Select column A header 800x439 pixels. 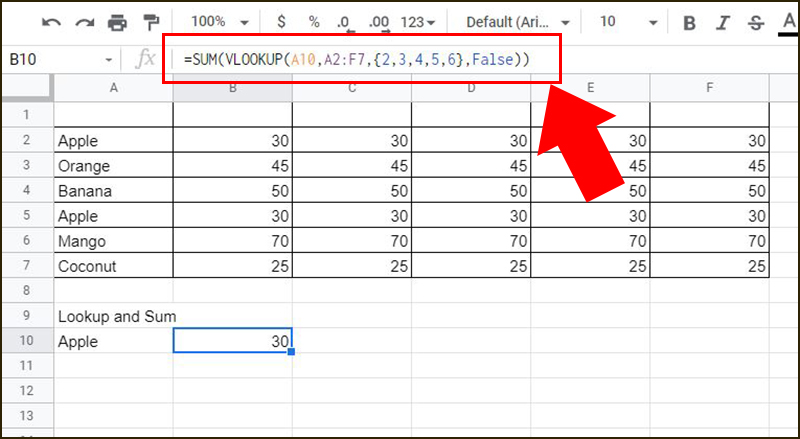(x=114, y=88)
